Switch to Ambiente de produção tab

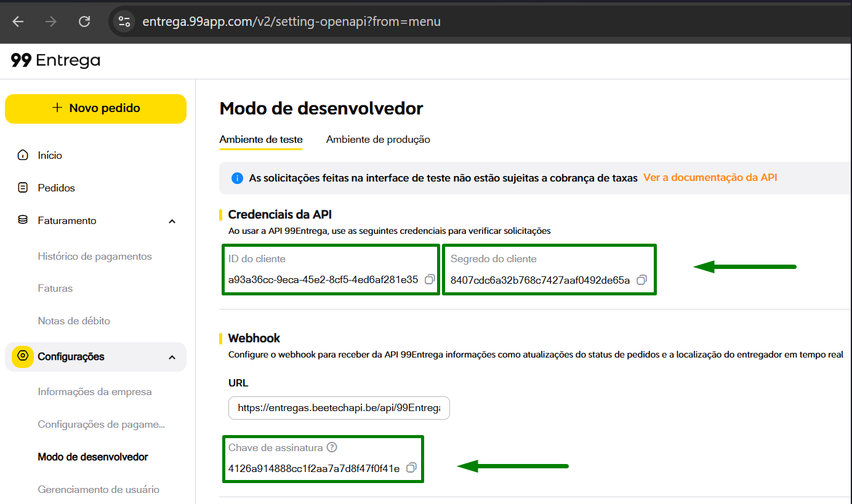[x=378, y=139]
